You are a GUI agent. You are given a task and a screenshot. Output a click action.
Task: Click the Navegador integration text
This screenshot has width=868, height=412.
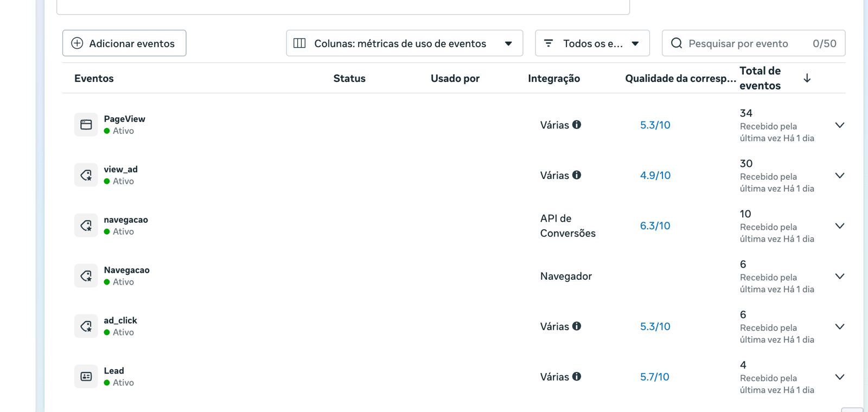(566, 276)
